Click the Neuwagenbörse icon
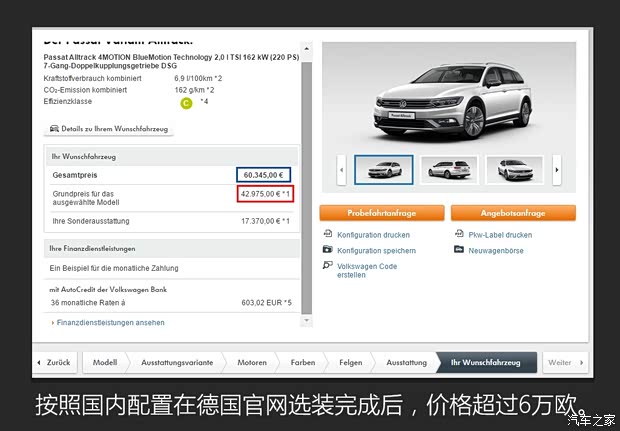This screenshot has width=620, height=431. [x=459, y=250]
